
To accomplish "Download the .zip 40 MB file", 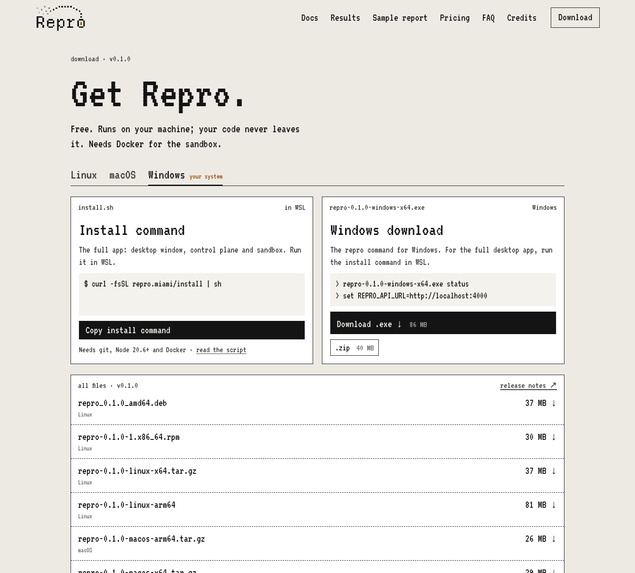I will (354, 348).
